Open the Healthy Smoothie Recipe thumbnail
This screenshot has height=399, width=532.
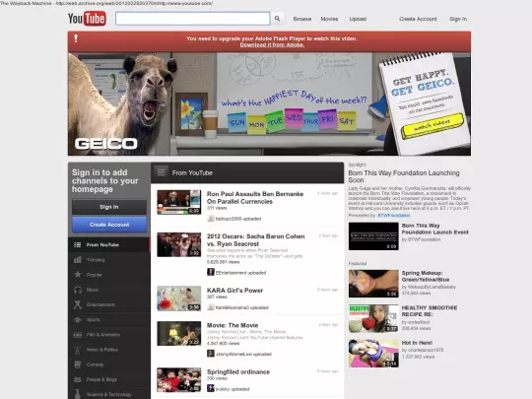(373, 318)
